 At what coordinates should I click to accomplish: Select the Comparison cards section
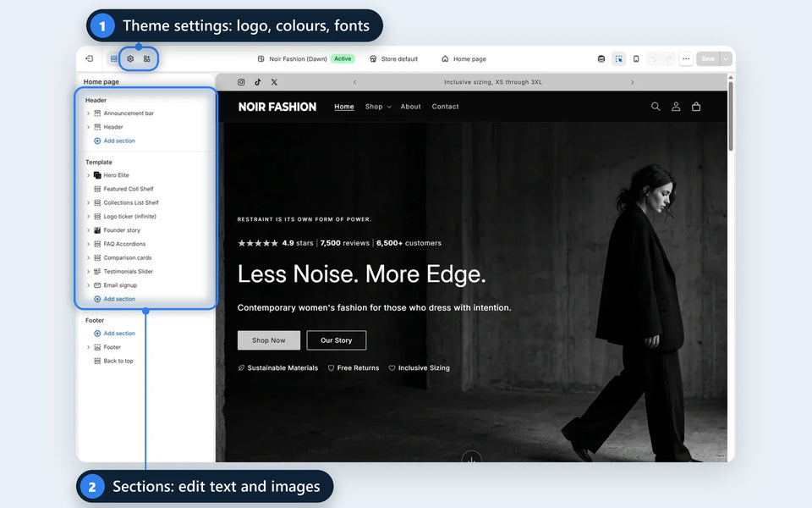[128, 257]
